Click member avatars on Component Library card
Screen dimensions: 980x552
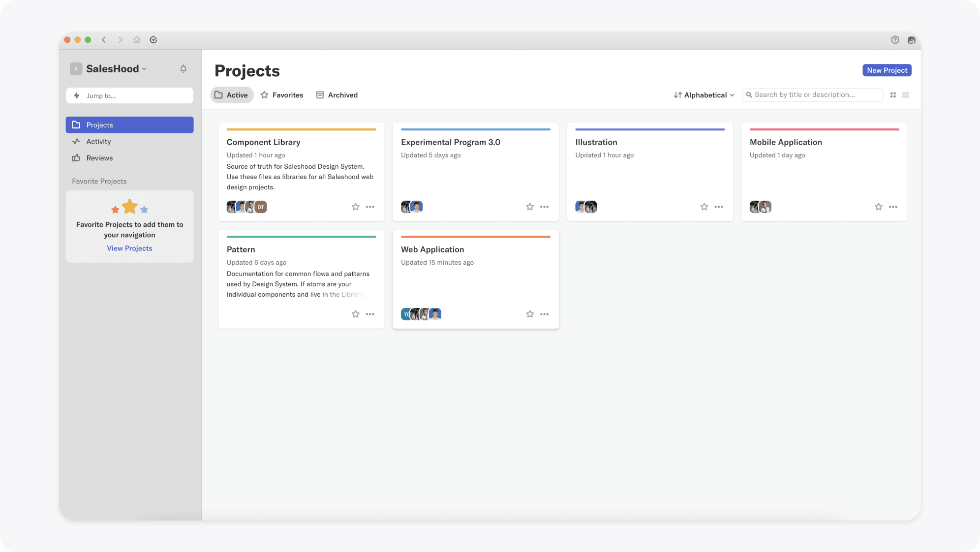(247, 207)
